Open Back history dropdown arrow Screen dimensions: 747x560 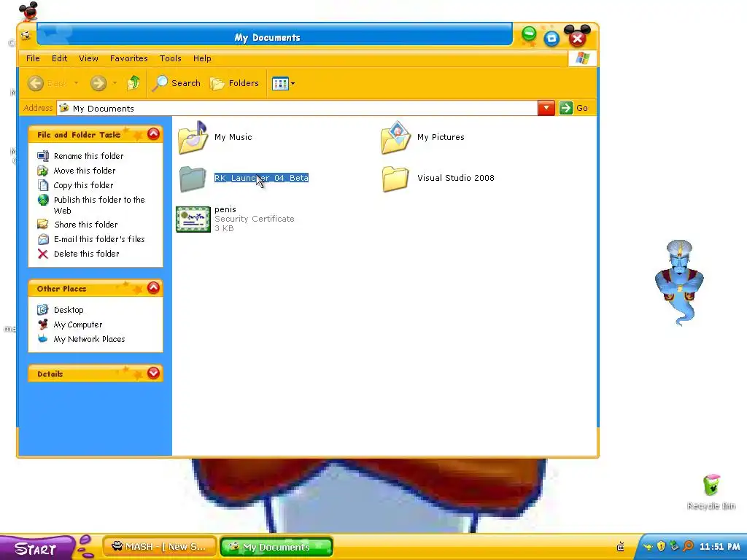76,83
